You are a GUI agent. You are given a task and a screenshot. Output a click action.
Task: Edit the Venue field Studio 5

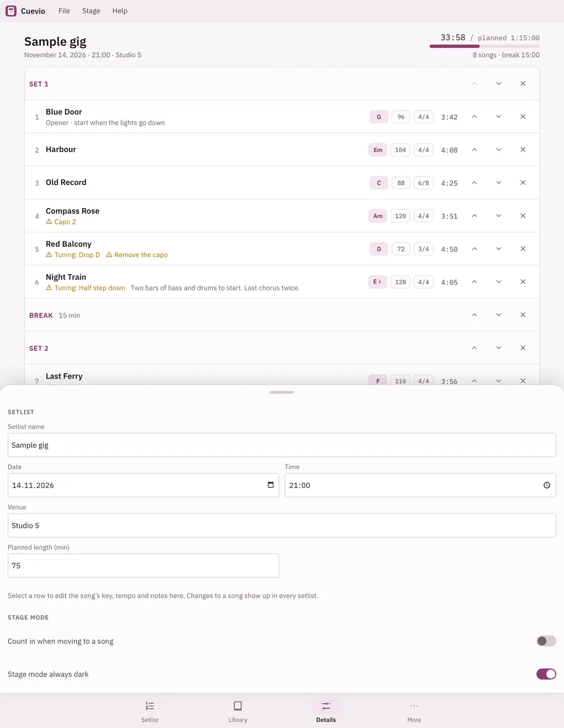coord(282,525)
